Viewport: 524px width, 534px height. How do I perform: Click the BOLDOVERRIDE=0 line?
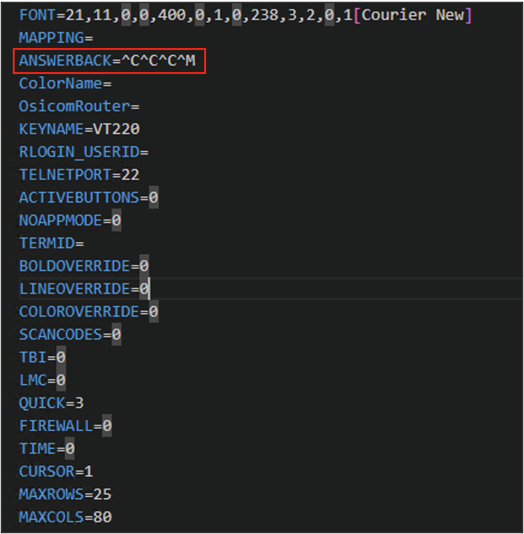pyautogui.click(x=84, y=266)
